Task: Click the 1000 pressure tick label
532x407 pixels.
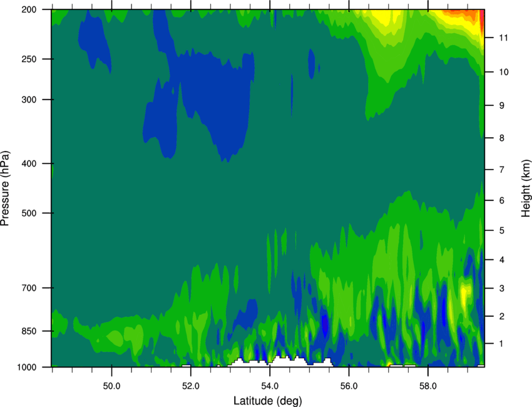Action: click(27, 367)
